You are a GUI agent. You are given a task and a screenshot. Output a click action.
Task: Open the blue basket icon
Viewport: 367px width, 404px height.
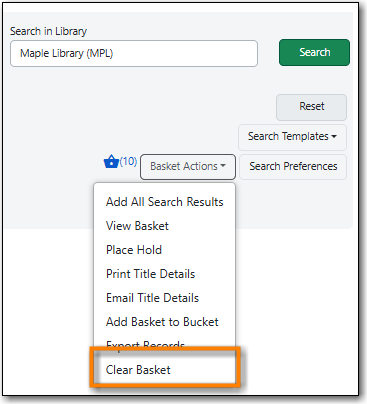(x=111, y=162)
